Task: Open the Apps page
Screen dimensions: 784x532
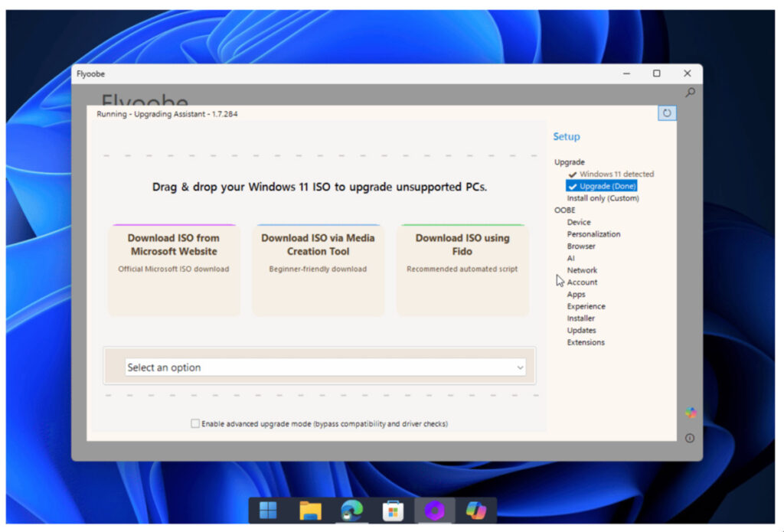Action: click(x=576, y=294)
